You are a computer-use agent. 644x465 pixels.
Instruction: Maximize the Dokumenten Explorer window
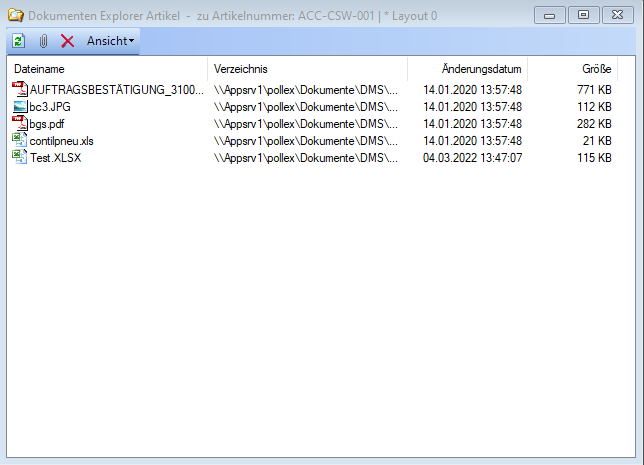(583, 15)
